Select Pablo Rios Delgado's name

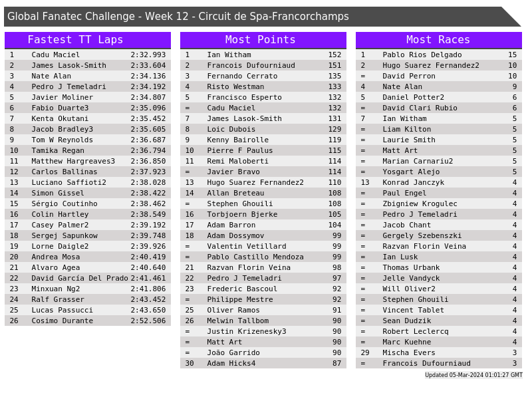[422, 55]
